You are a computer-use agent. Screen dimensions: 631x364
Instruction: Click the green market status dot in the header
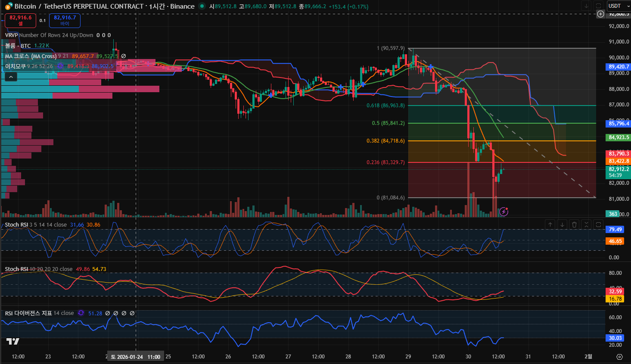tap(202, 6)
